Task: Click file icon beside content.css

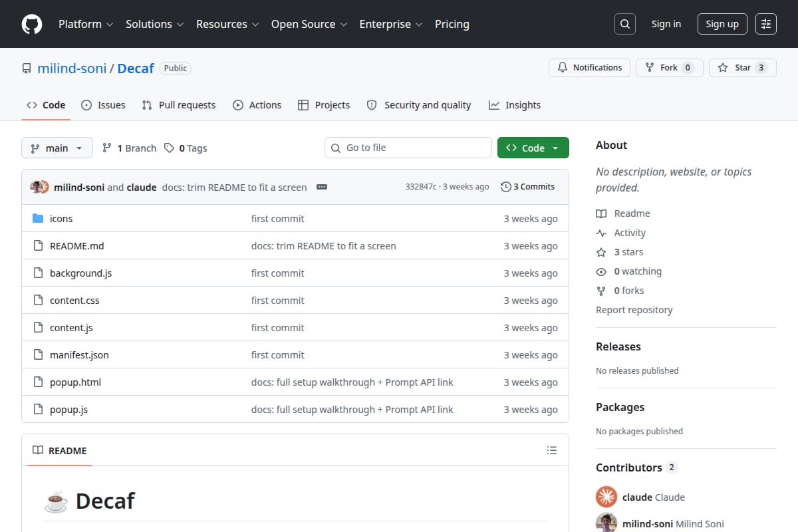Action: [38, 301]
